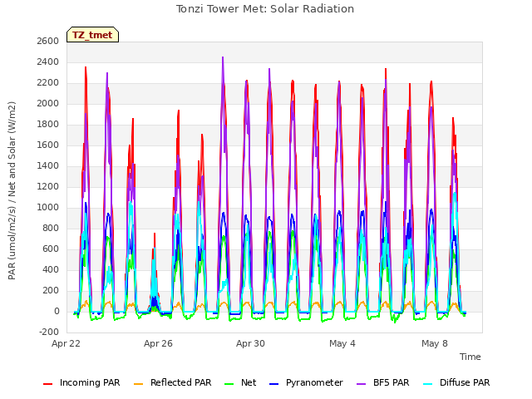532x399 pixels.
Task: Click the -200 y-axis tick label
Action: [49, 332]
